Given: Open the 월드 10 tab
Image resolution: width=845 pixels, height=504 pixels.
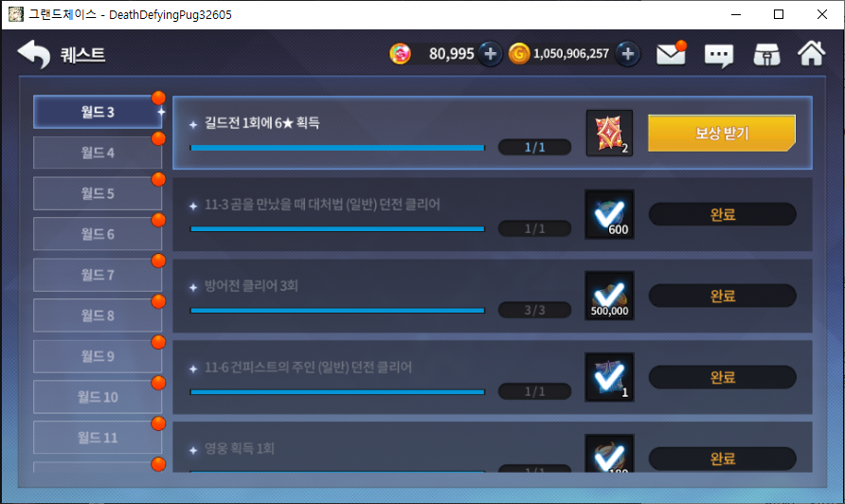Looking at the screenshot, I should [x=98, y=397].
